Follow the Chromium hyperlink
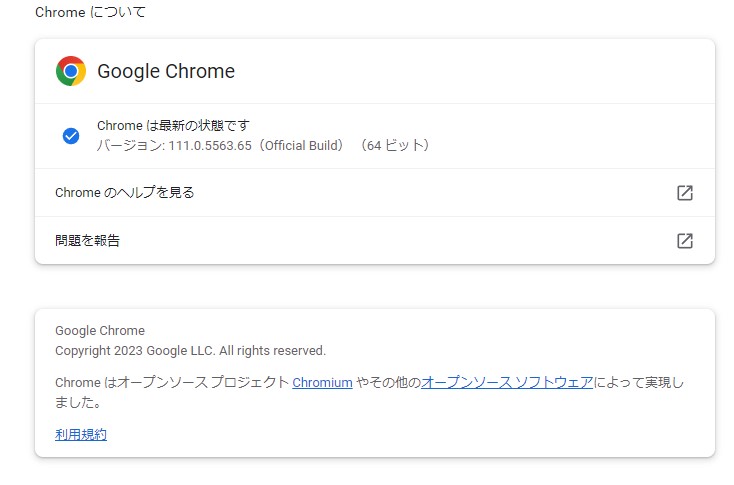This screenshot has height=485, width=734. [x=322, y=382]
